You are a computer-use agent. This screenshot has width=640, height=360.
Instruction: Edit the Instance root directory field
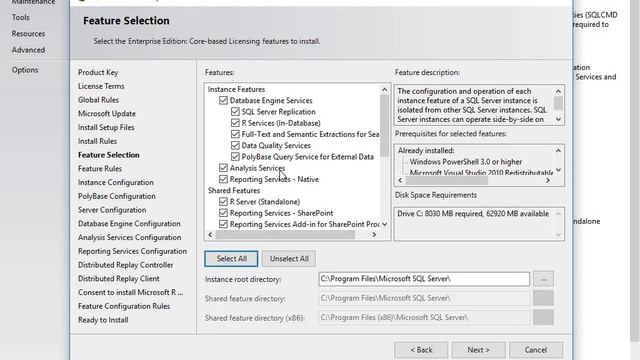(x=424, y=279)
